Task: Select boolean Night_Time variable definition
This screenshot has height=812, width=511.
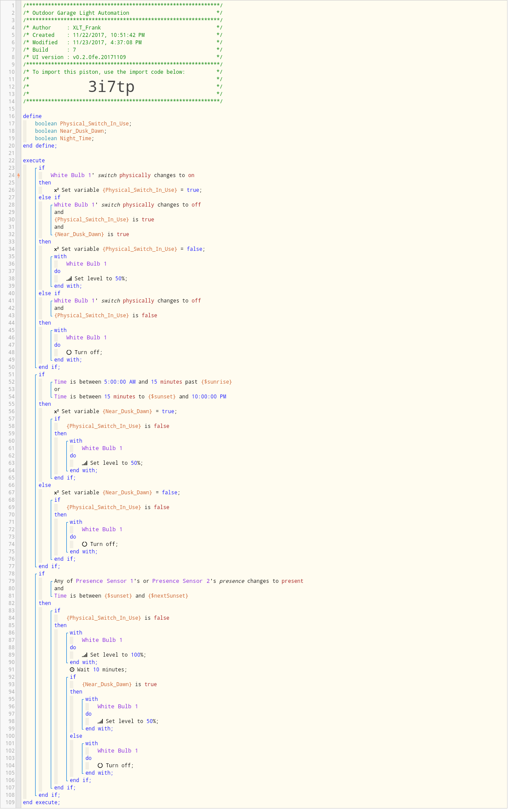Action: [65, 138]
